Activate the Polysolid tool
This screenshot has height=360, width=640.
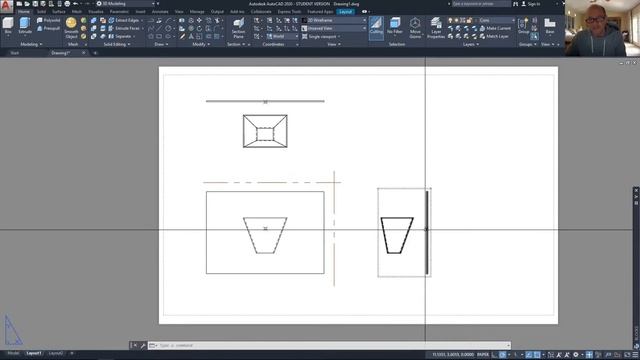[48, 20]
